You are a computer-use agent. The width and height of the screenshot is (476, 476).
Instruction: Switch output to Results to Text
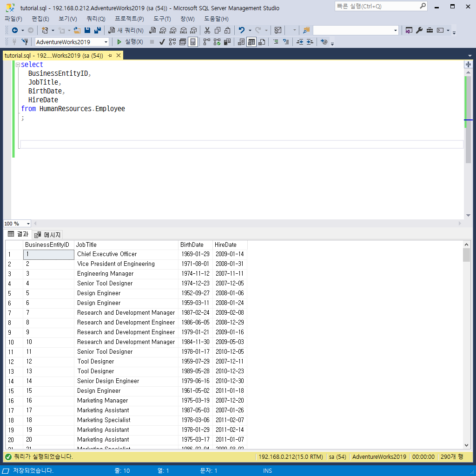click(241, 42)
